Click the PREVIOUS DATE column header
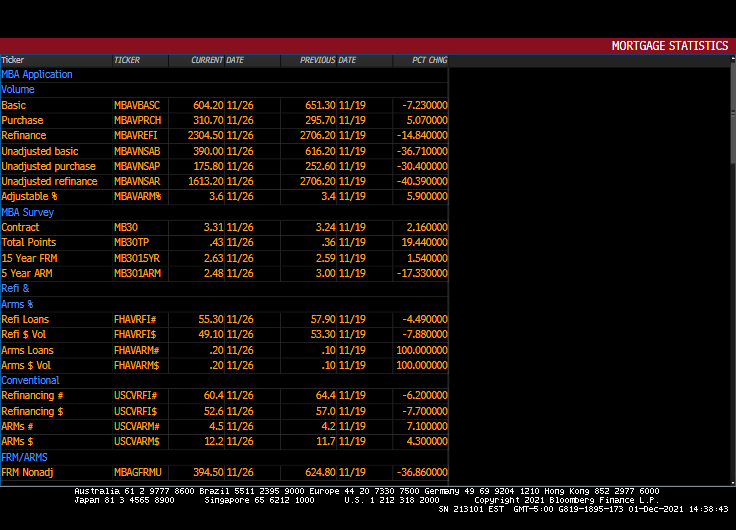Image resolution: width=736 pixels, height=530 pixels. [327, 60]
